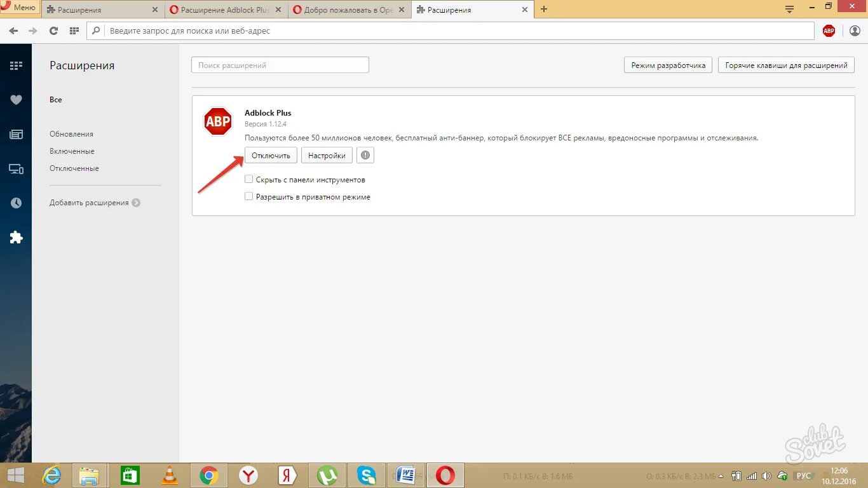
Task: Click the Режим разработчика button
Action: tap(668, 65)
